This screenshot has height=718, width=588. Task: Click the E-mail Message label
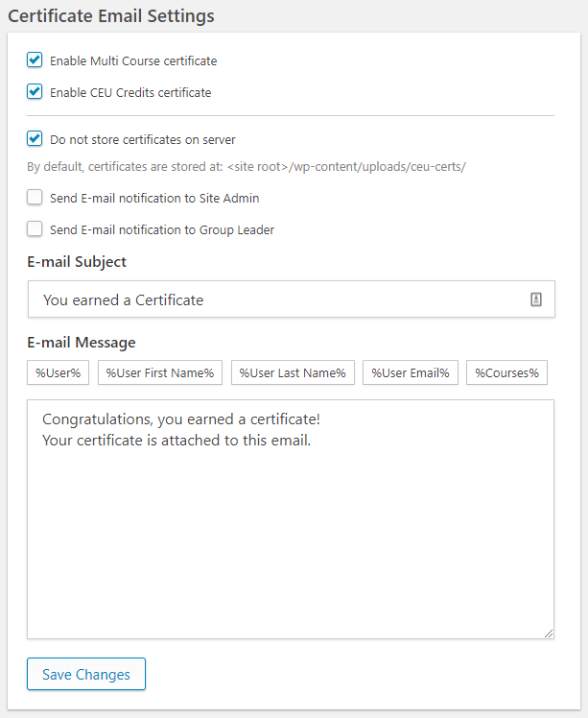pos(82,342)
